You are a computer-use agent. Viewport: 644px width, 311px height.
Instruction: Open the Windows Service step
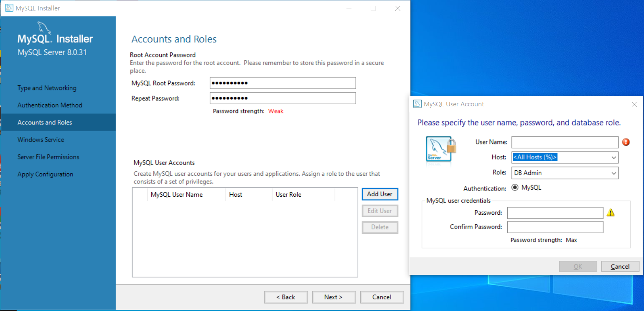[x=41, y=139]
